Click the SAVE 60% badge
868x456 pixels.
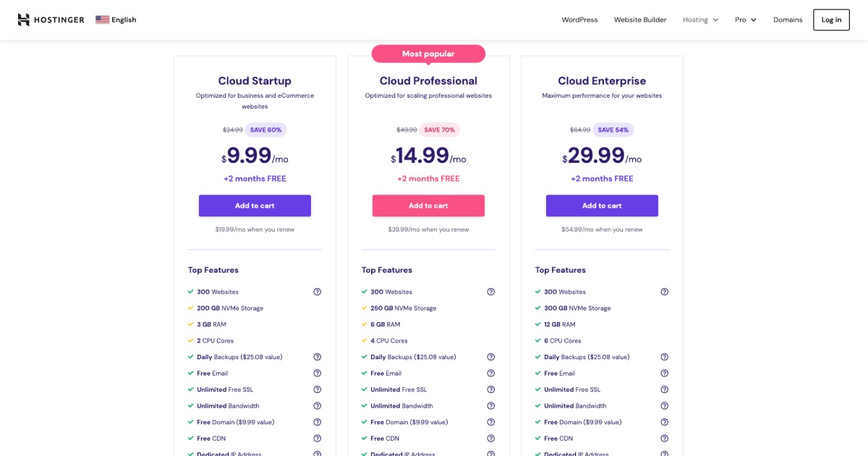pos(266,130)
